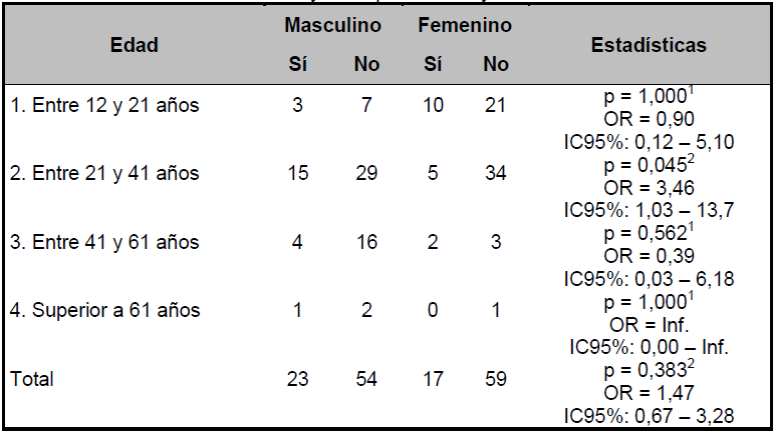
Task: Select the "OR = 3,46" statistic text
Action: click(649, 187)
